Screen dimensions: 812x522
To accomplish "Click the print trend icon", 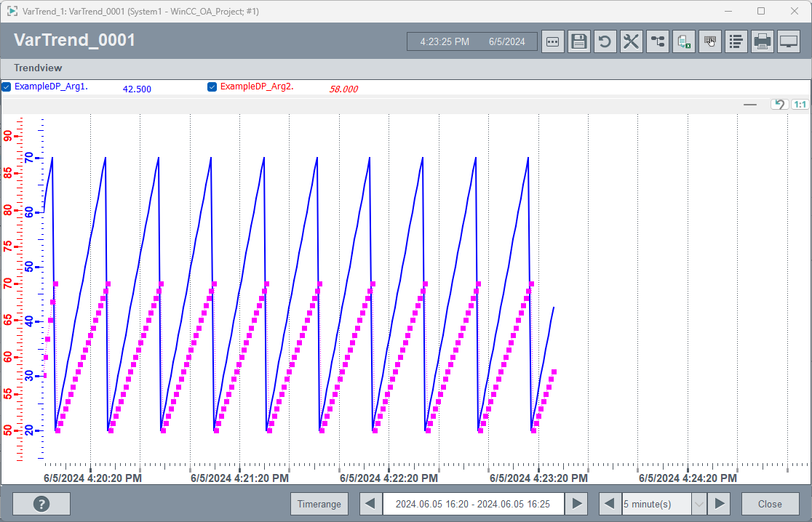I will [762, 41].
